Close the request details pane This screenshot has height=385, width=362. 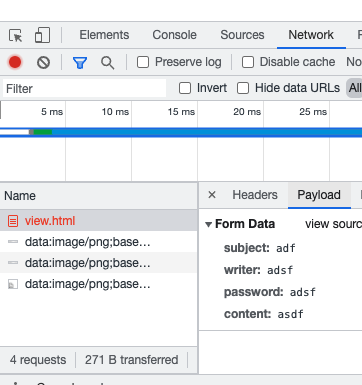212,195
